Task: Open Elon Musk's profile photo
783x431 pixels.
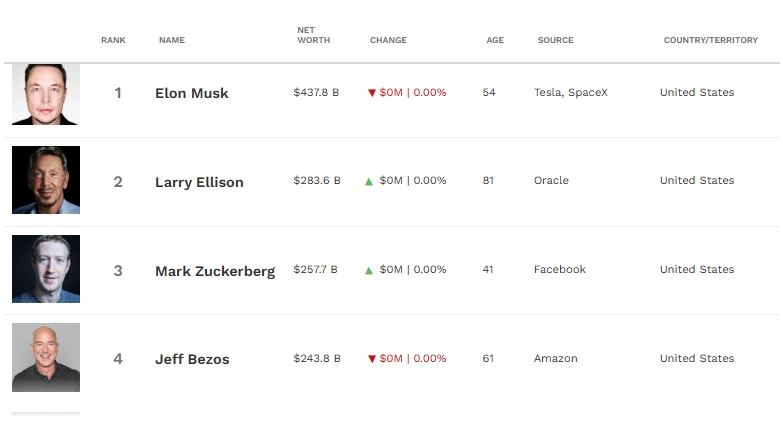Action: click(x=46, y=94)
